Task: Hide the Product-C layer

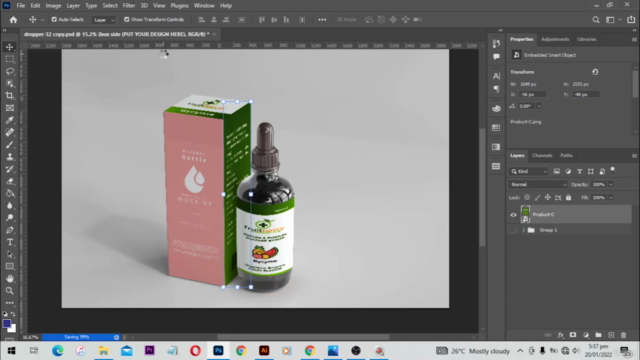Action: pos(513,215)
